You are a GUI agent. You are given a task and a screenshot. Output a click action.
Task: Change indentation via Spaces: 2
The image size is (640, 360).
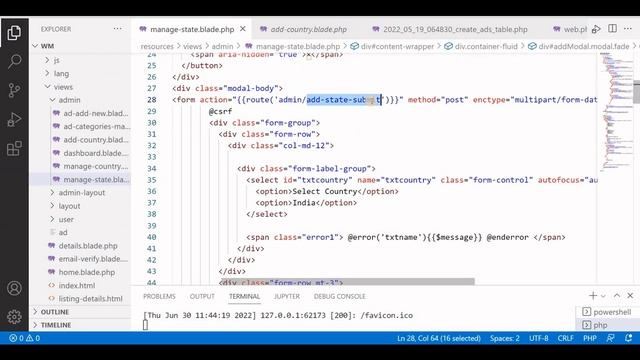505,338
